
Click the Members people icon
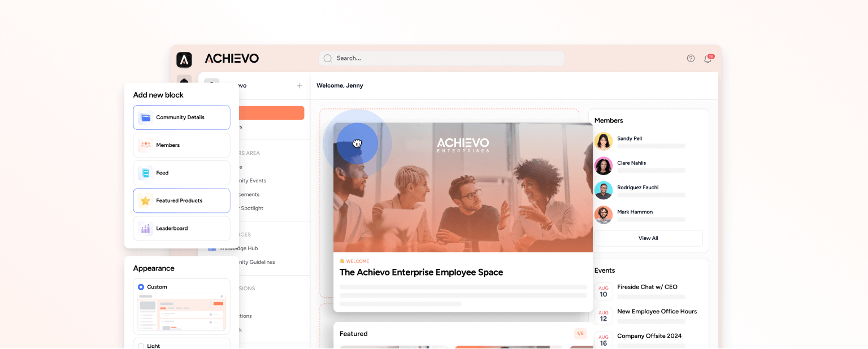[x=146, y=145]
